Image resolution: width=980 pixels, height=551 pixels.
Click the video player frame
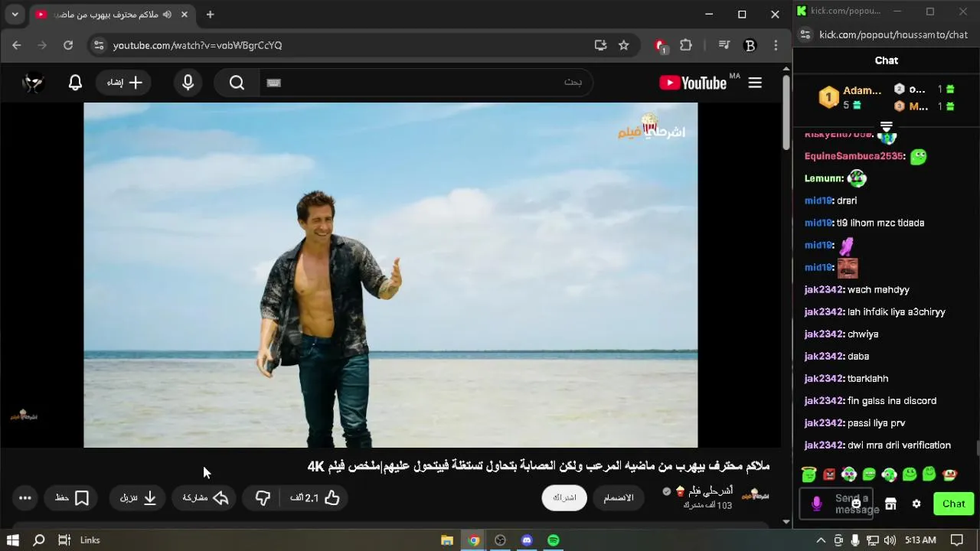390,275
